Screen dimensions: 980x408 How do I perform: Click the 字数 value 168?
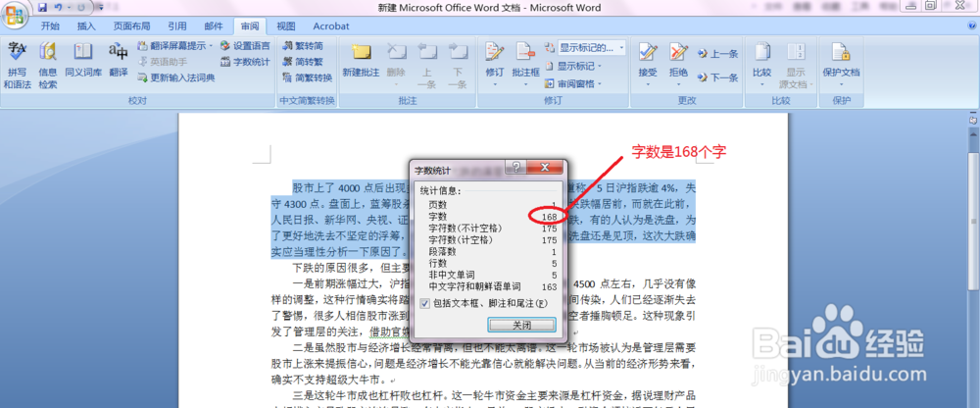coord(549,216)
